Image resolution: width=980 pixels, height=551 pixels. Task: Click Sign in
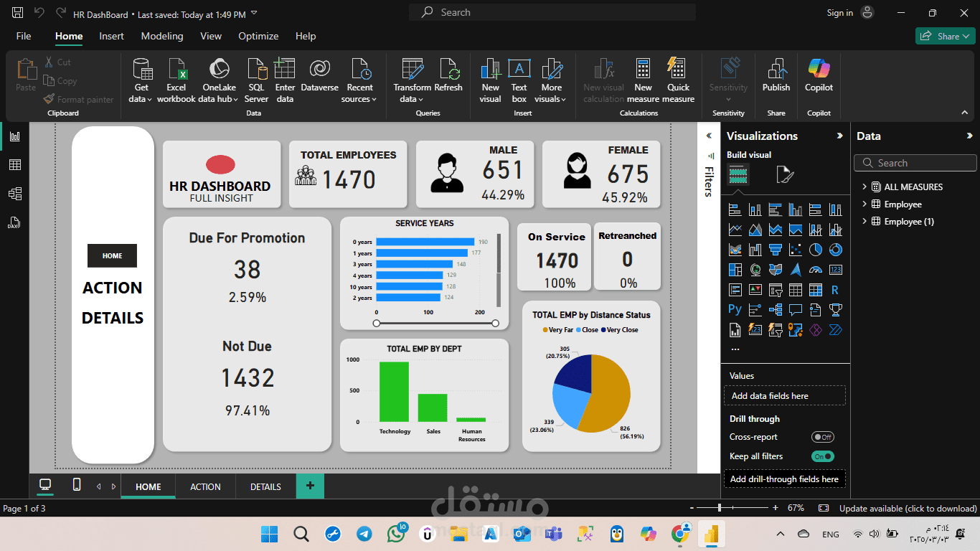(839, 13)
